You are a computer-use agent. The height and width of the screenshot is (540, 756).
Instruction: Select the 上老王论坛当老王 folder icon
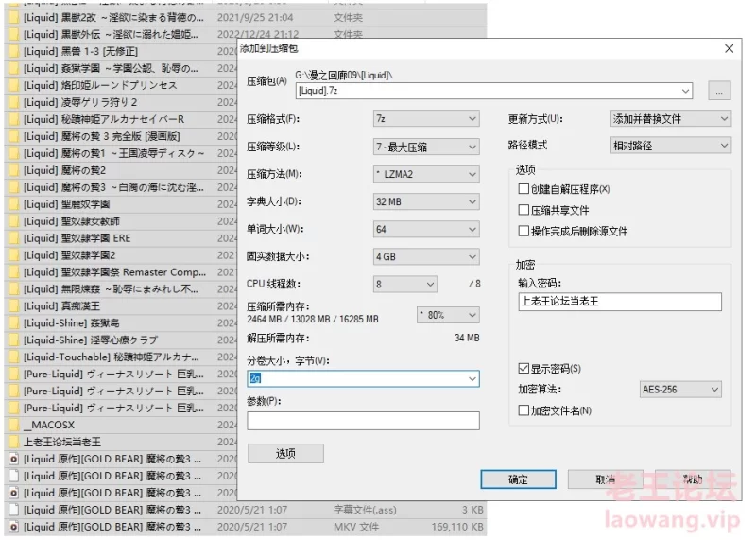pos(13,442)
